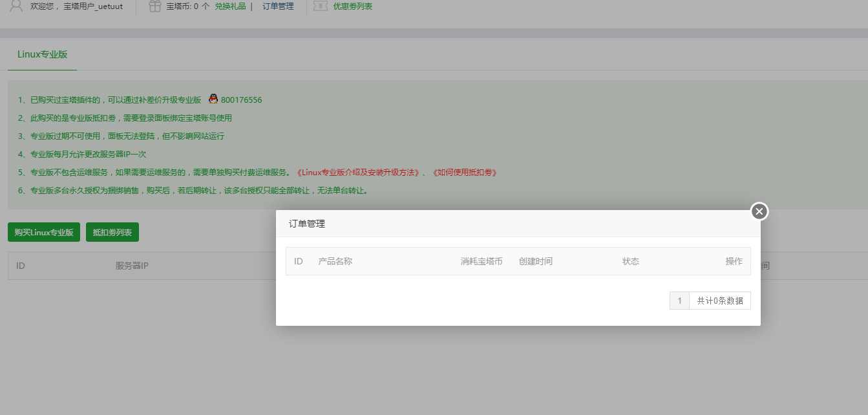Click the 状态 column header
The image size is (868, 415).
(631, 261)
